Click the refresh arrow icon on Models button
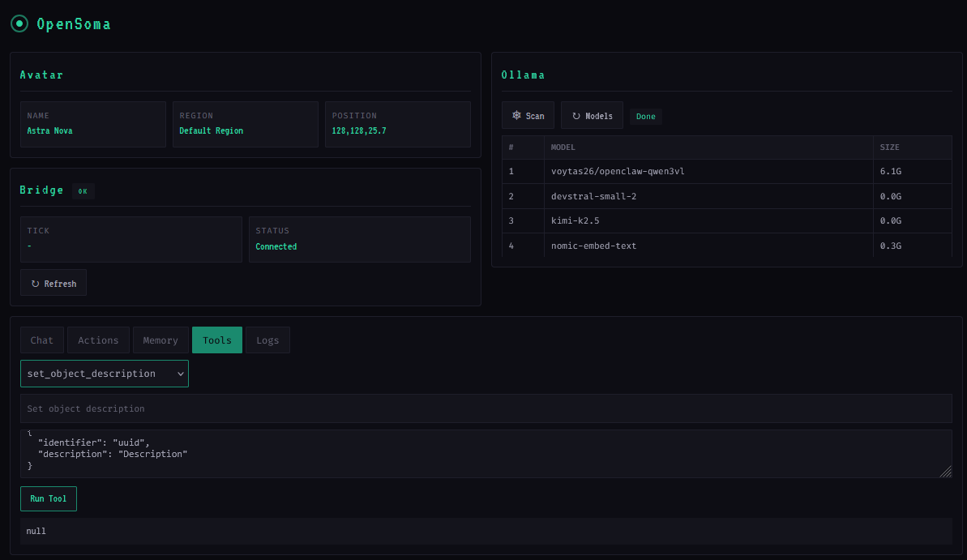Viewport: 967px width, 560px height. tap(576, 115)
